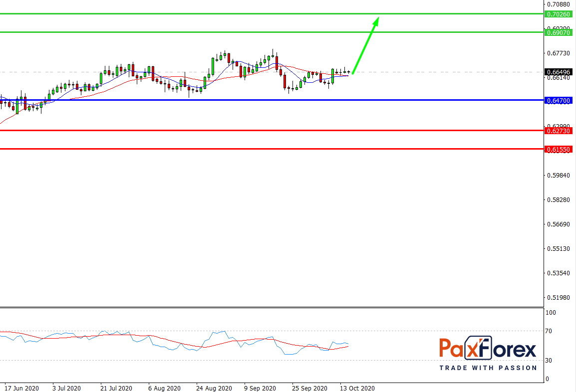576x392 pixels.
Task: Click the red 0.62730 level label
Action: [x=558, y=131]
